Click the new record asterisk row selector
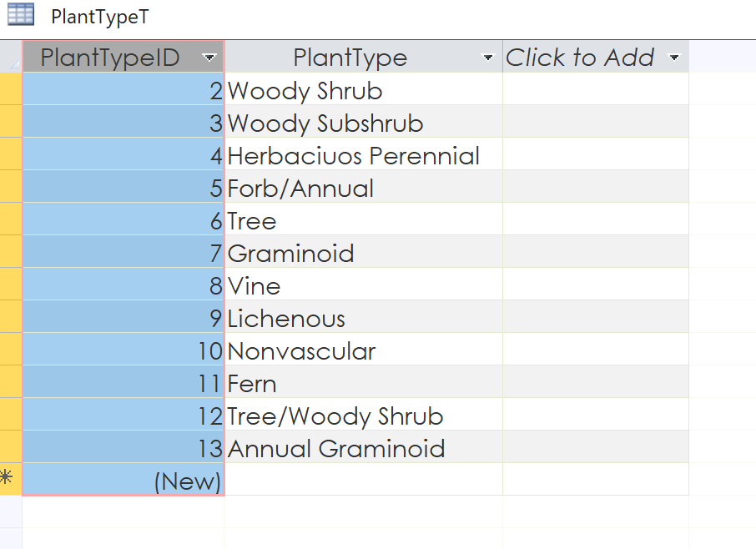 pos(11,478)
